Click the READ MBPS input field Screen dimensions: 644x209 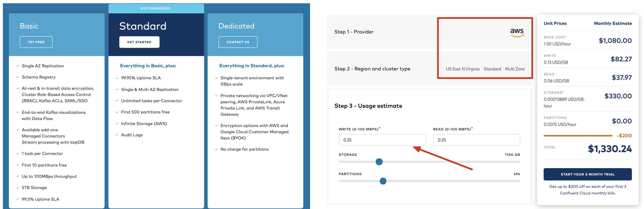[476, 140]
